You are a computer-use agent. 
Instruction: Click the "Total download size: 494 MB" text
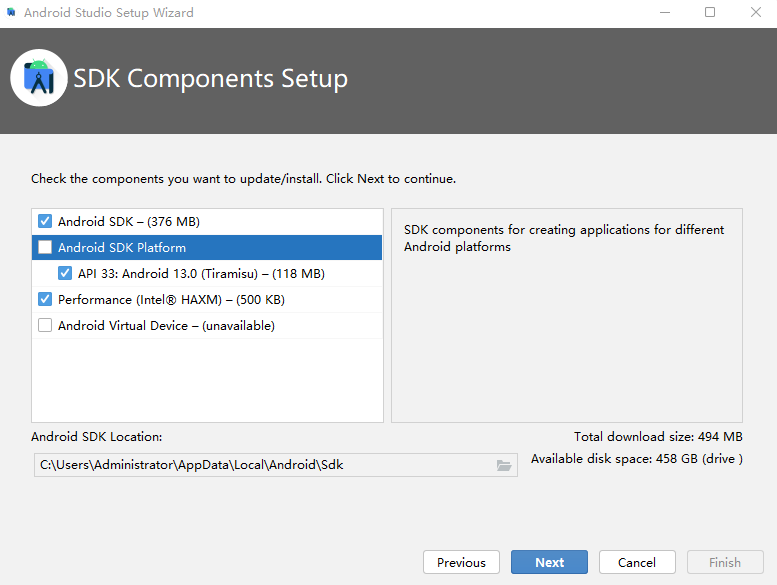(x=658, y=436)
